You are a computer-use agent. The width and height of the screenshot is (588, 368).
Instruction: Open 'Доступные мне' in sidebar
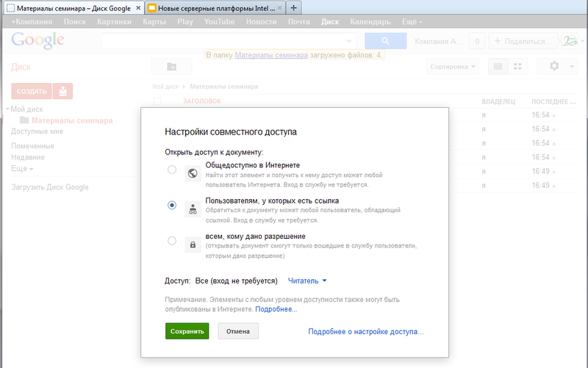click(x=37, y=131)
